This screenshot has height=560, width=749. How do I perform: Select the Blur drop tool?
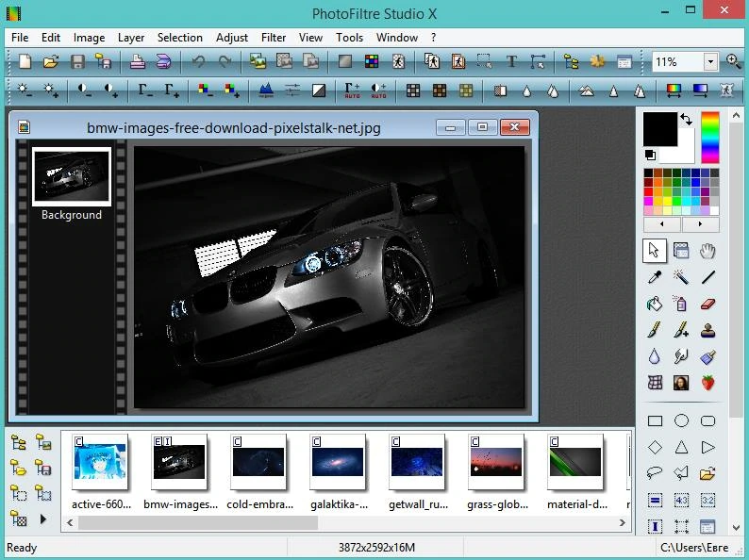655,356
